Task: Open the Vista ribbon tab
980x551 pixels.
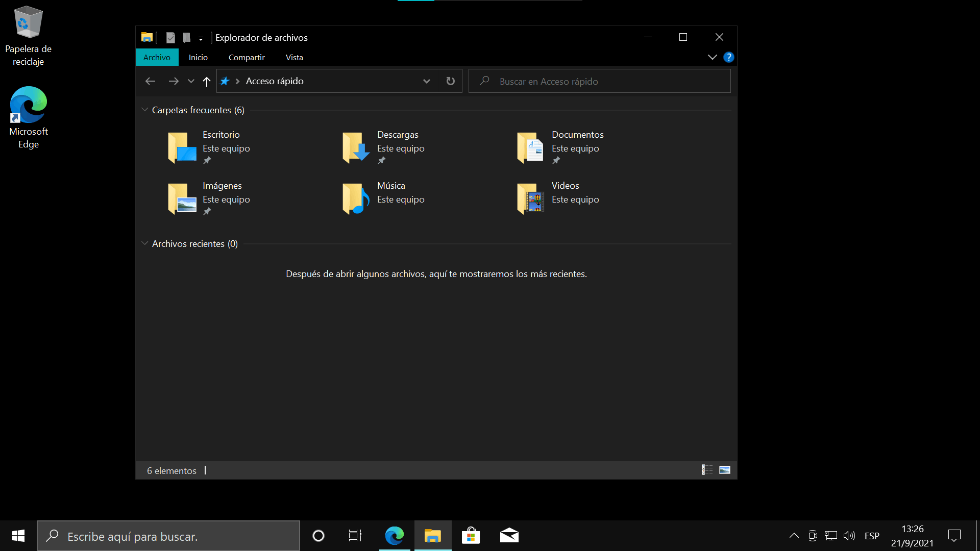Action: [294, 57]
